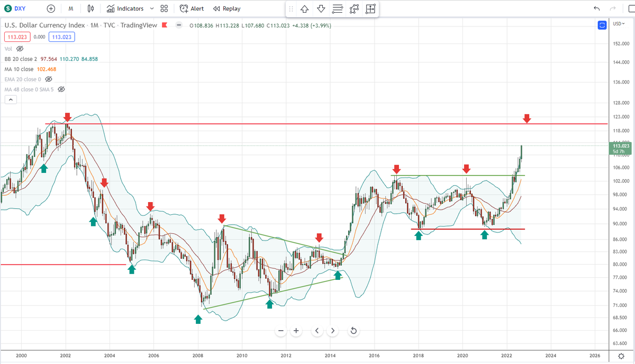Viewport: 635px width, 364px height.
Task: Collapse the indicator legend with chevron
Action: (11, 99)
